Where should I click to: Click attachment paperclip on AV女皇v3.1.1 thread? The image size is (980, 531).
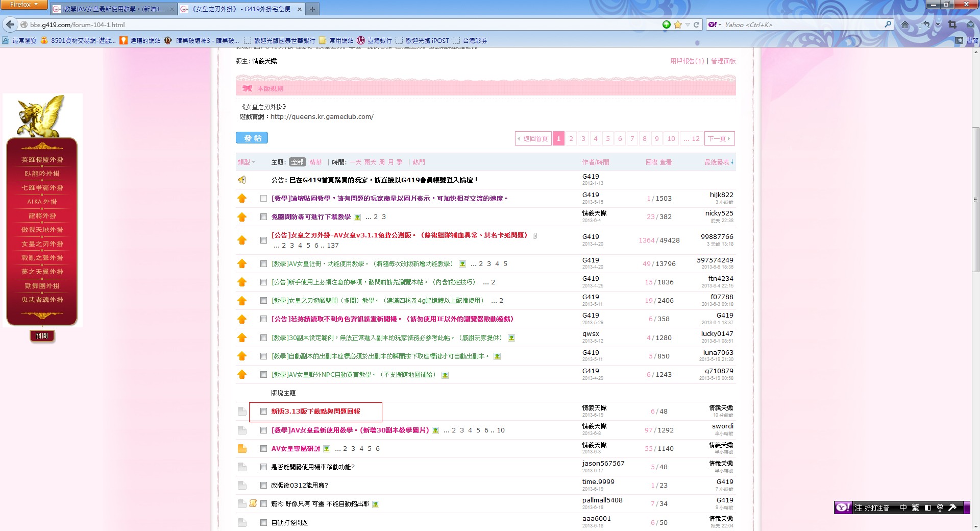pos(535,236)
